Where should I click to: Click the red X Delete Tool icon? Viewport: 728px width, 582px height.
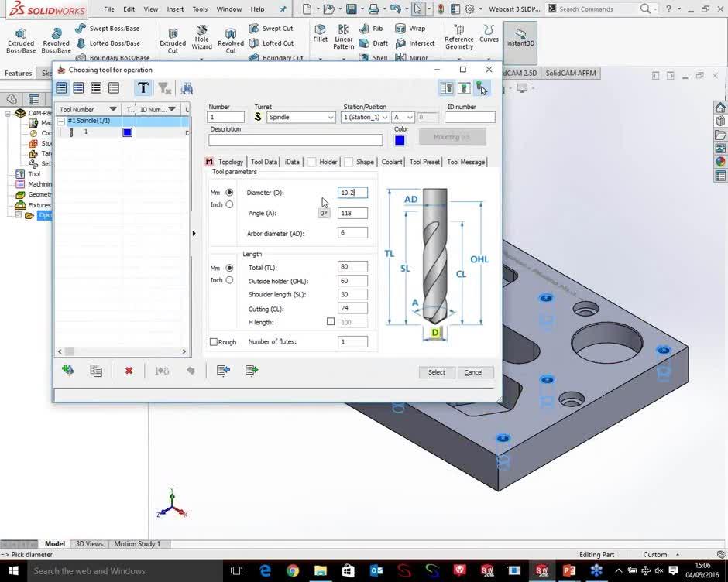click(x=129, y=370)
